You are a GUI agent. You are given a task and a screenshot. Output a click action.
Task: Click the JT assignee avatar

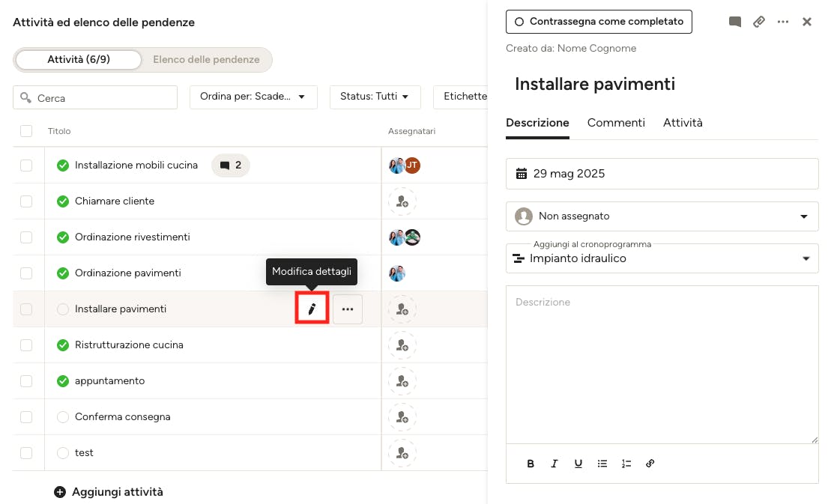[413, 166]
